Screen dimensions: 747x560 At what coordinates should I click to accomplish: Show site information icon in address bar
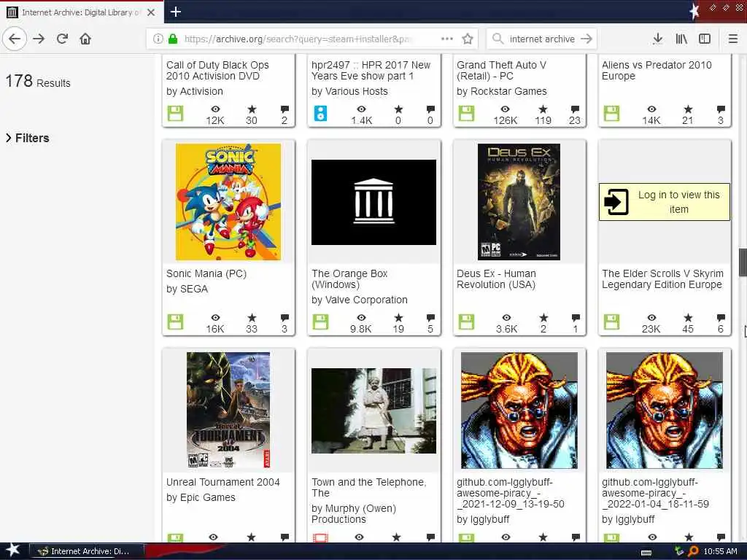(x=158, y=39)
